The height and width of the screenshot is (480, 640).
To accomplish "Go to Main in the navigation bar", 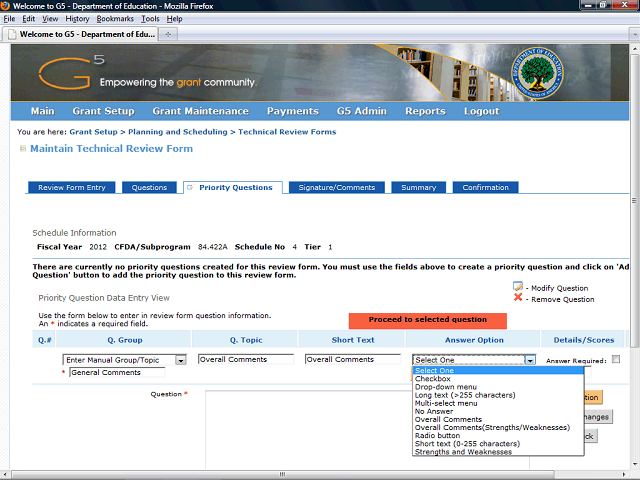I will tap(42, 111).
